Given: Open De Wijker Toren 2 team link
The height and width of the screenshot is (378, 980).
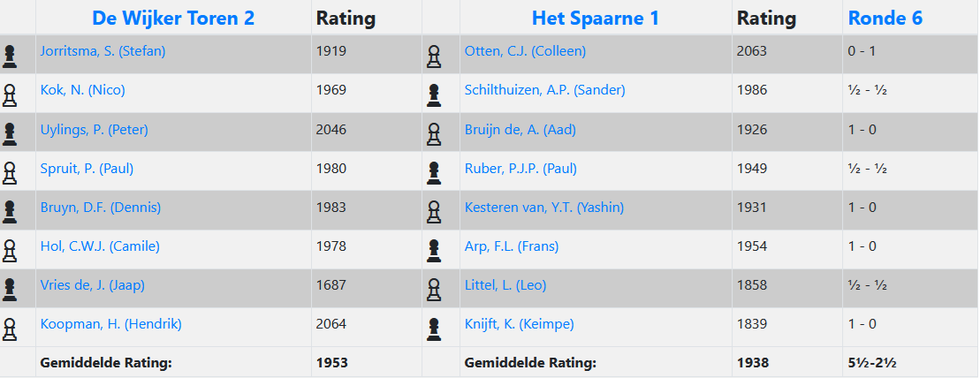Looking at the screenshot, I should click(173, 18).
